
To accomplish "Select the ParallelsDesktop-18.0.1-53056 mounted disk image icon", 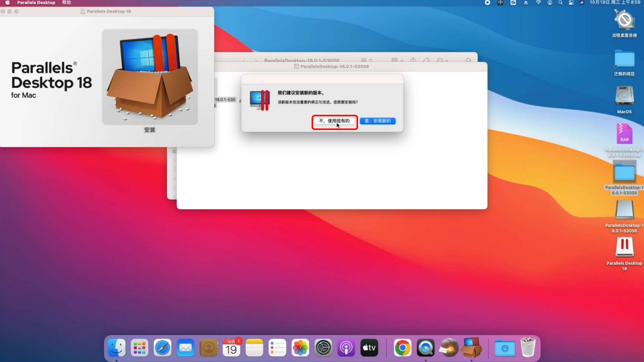I will (x=624, y=210).
